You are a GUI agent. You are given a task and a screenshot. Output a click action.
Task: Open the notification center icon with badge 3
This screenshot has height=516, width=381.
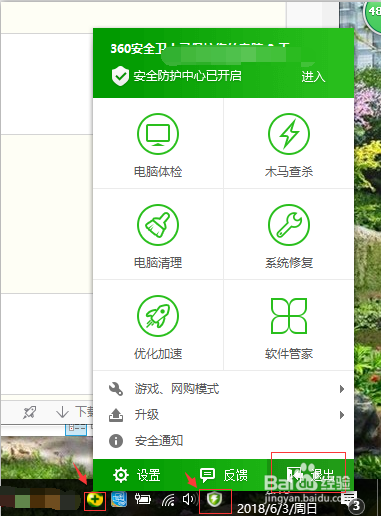353,502
